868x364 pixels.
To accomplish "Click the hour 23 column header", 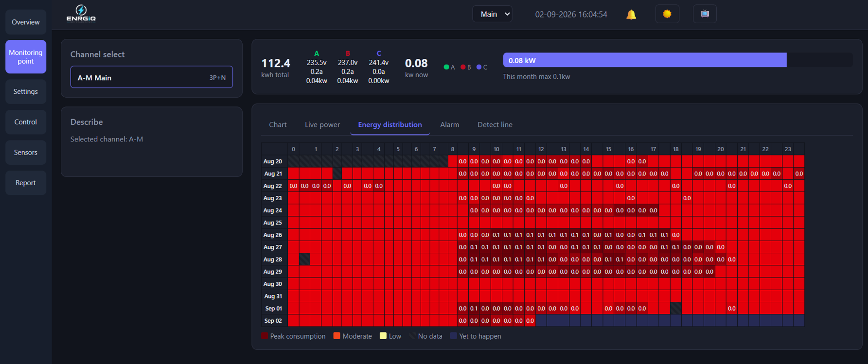I will point(788,149).
